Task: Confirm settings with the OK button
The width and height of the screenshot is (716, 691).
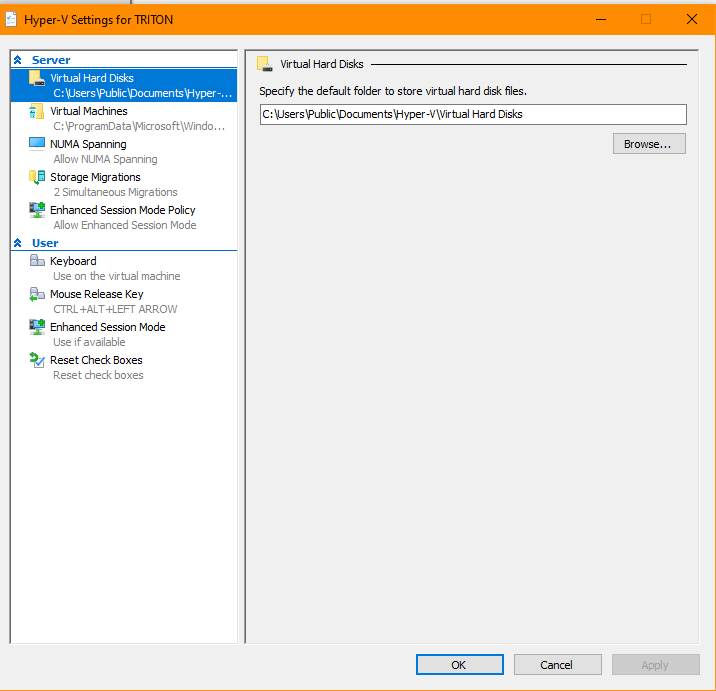Action: click(x=459, y=665)
